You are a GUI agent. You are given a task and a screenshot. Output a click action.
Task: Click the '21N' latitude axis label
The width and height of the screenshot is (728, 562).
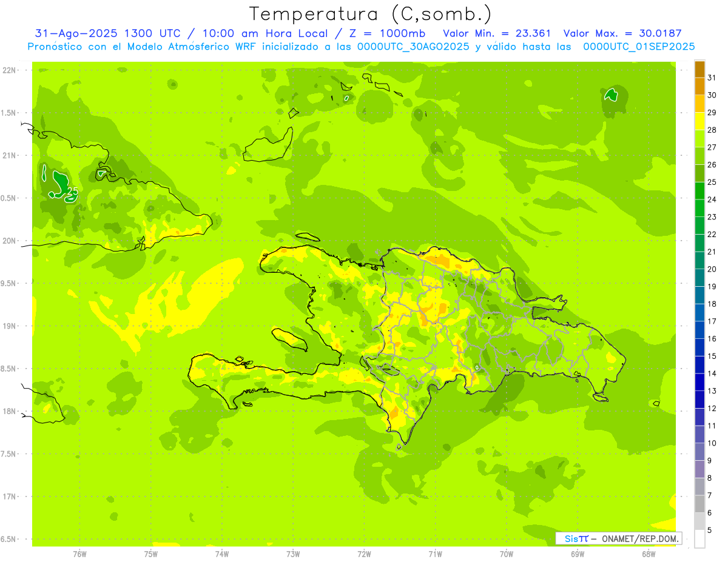[8, 156]
